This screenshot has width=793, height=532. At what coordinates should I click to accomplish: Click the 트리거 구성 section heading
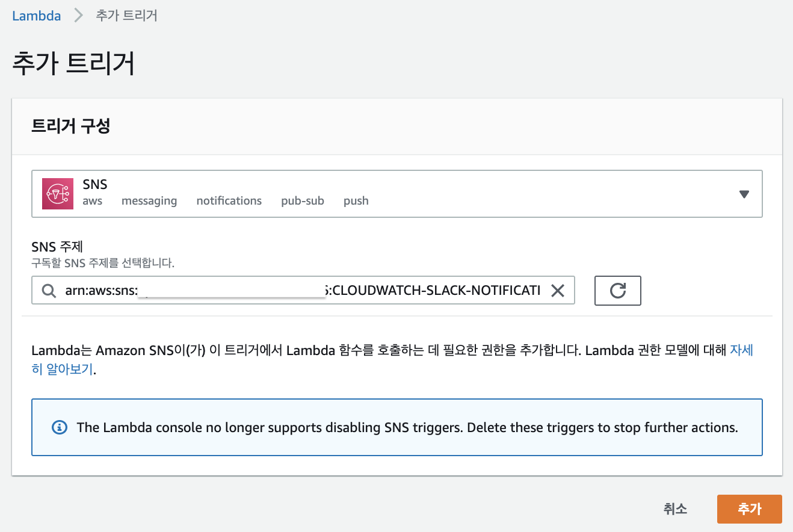point(70,126)
